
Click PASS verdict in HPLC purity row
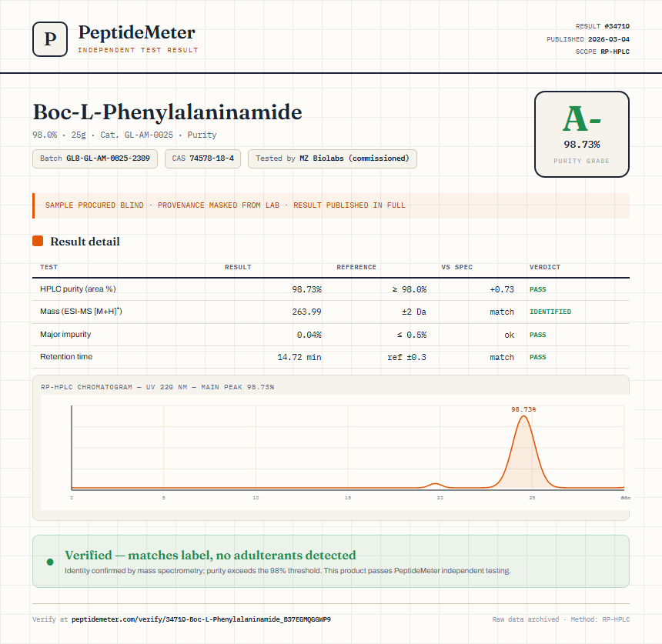pyautogui.click(x=538, y=289)
